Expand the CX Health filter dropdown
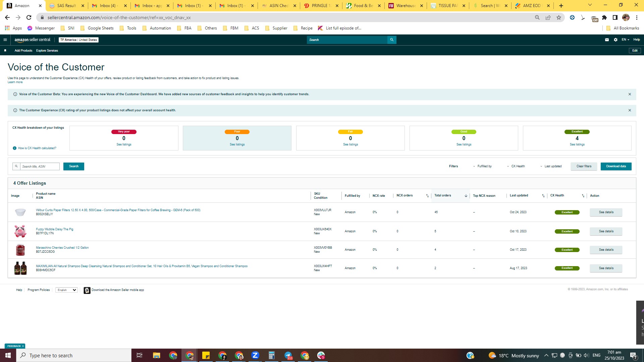 (516, 166)
